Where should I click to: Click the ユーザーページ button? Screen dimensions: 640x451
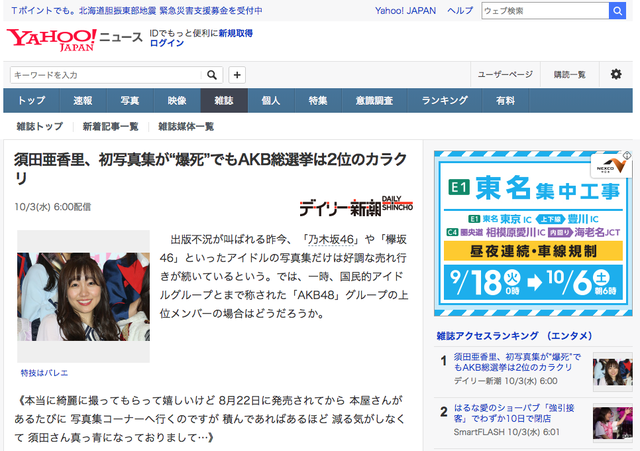(505, 74)
